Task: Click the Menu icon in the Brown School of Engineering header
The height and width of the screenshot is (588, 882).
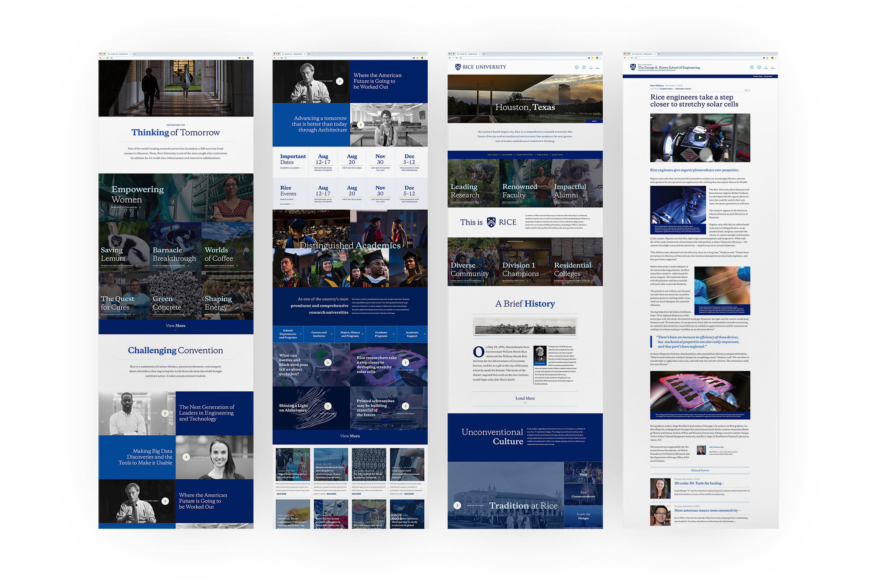Action: (773, 67)
